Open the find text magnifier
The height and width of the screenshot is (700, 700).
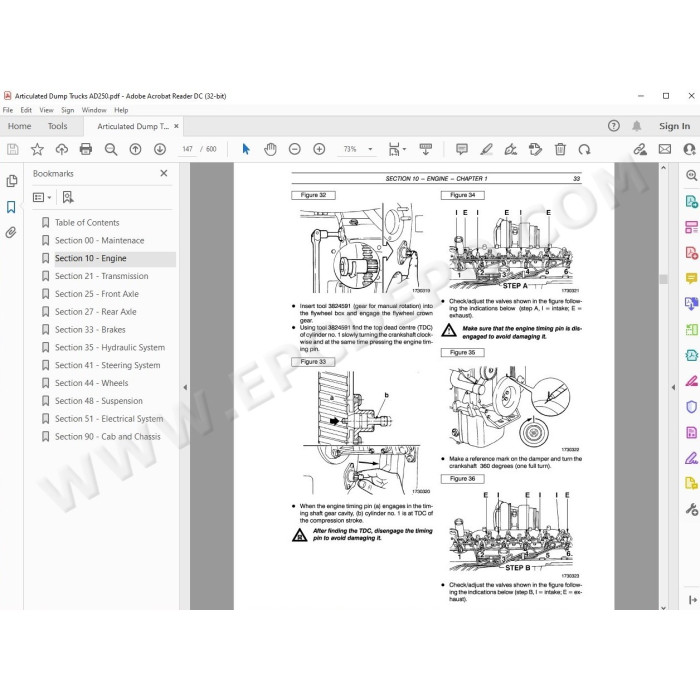[x=111, y=149]
